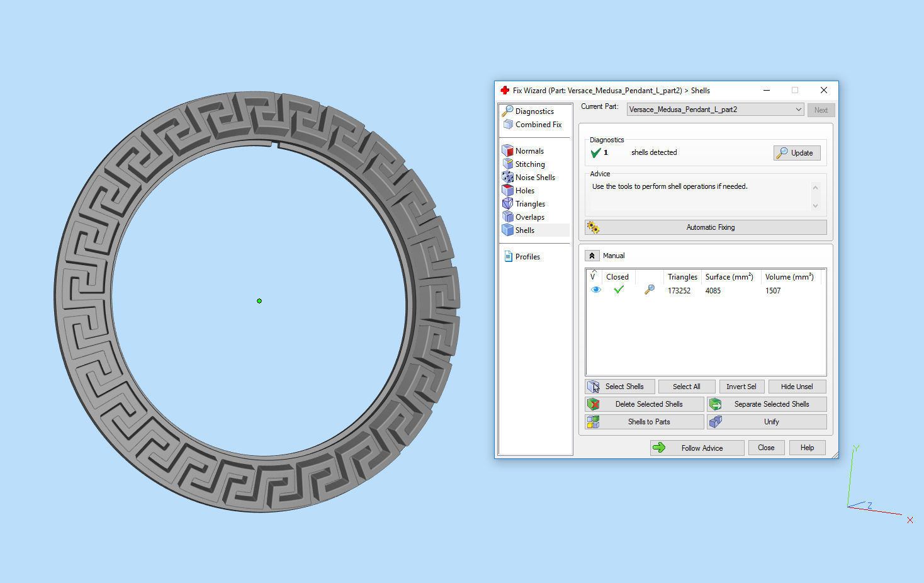Click Invert Sel button
Viewport: 924px width, 583px height.
pos(741,387)
